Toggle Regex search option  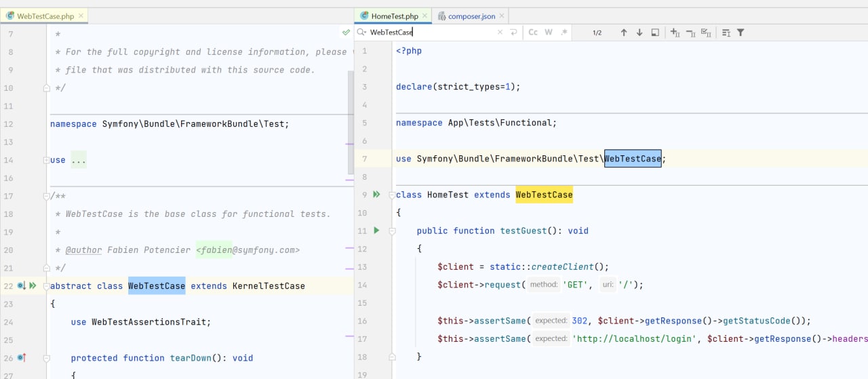coord(564,33)
